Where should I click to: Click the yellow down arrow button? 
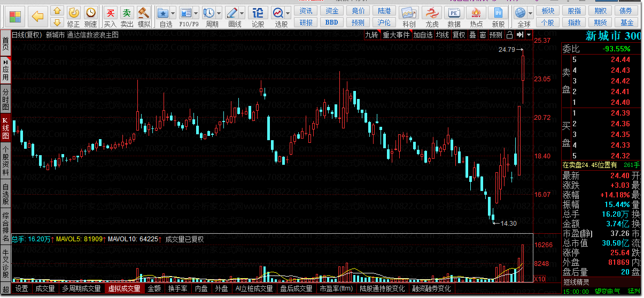(x=58, y=22)
